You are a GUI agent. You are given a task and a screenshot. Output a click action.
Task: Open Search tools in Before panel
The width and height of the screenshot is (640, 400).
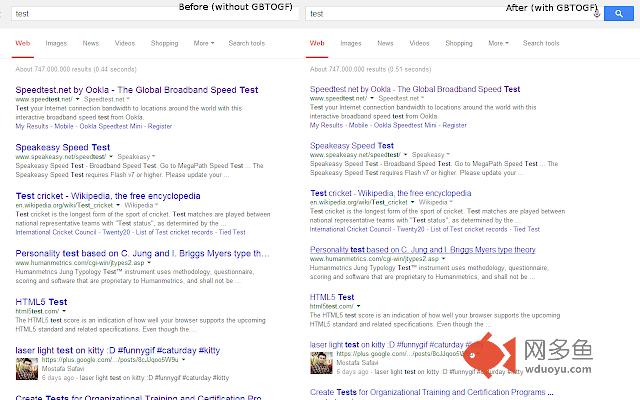247,43
